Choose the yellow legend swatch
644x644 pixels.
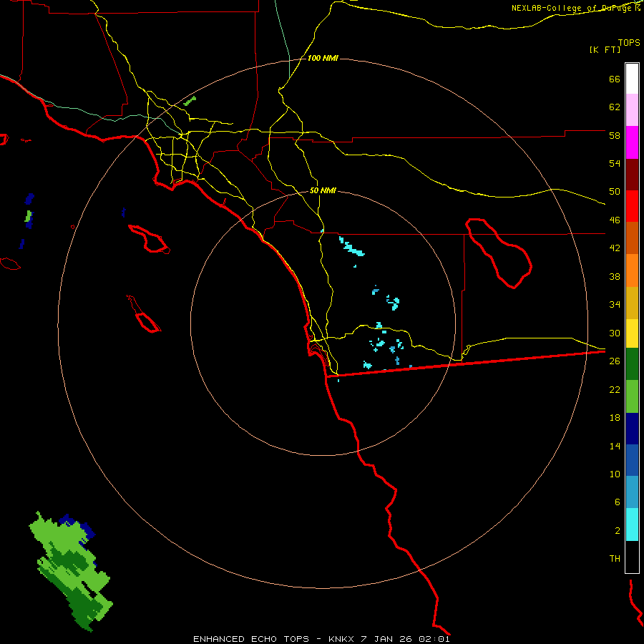(x=632, y=333)
